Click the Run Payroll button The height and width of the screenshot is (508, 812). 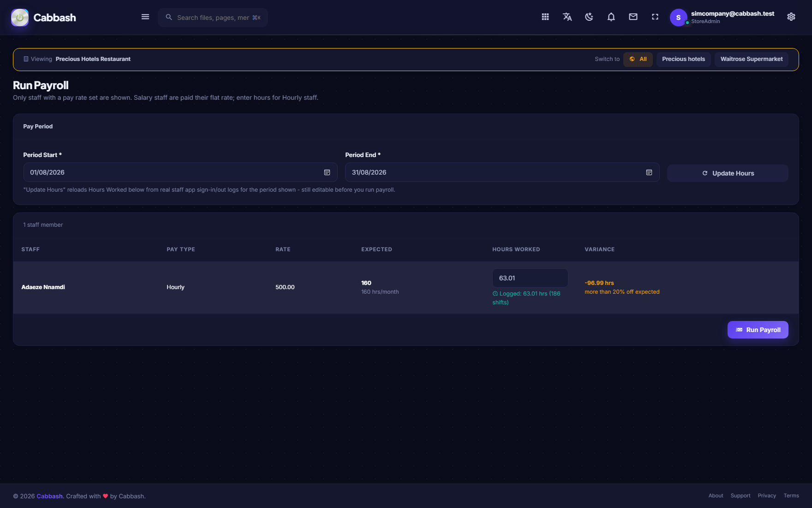point(758,330)
